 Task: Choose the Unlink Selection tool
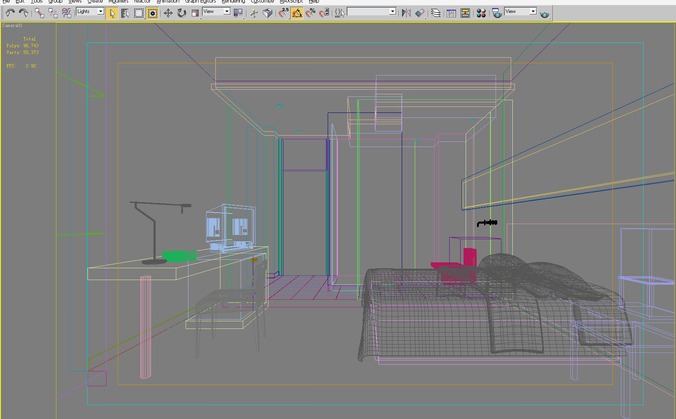coord(53,13)
